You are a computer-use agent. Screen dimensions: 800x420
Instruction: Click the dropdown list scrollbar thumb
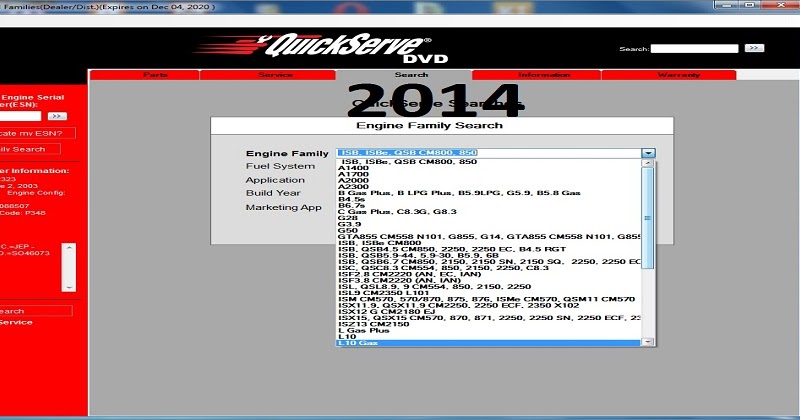tap(647, 218)
